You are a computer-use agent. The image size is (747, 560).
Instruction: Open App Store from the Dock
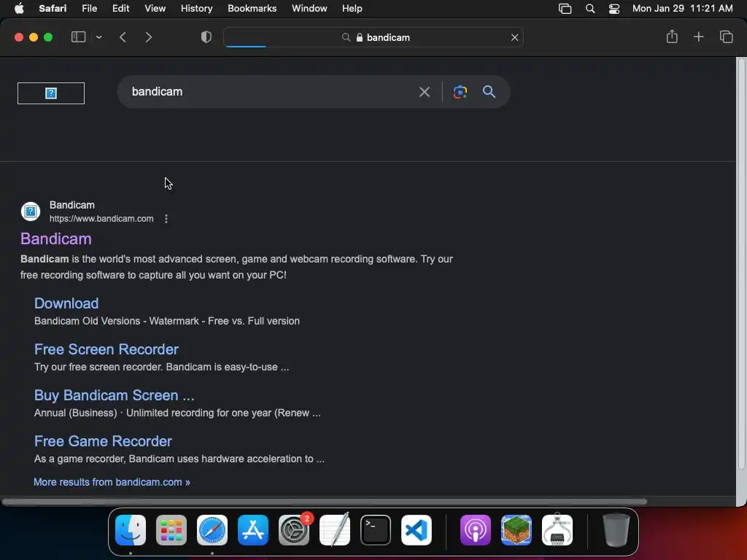point(253,530)
